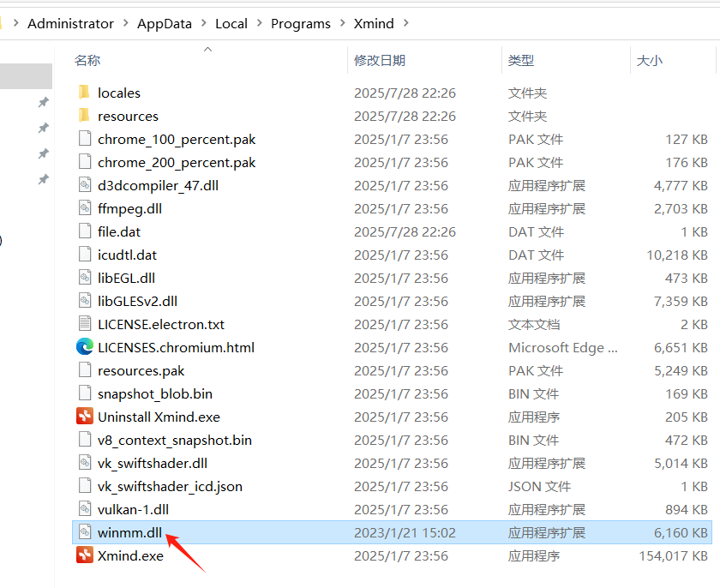Click the ffmpeg.dll file icon
720x588 pixels.
coord(85,208)
